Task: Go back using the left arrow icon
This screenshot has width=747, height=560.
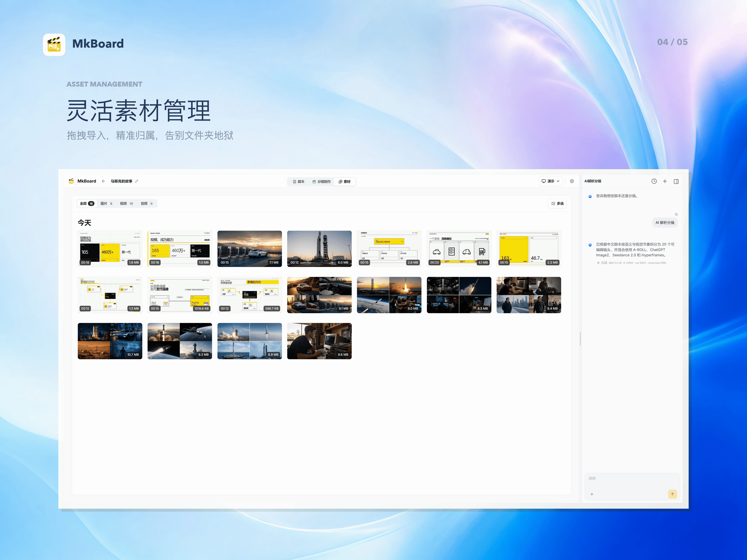Action: tap(103, 181)
